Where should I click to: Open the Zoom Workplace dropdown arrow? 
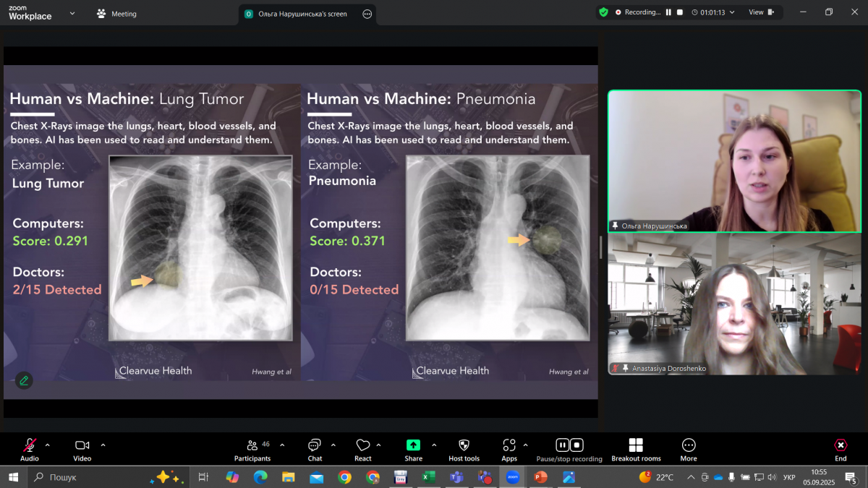(72, 13)
